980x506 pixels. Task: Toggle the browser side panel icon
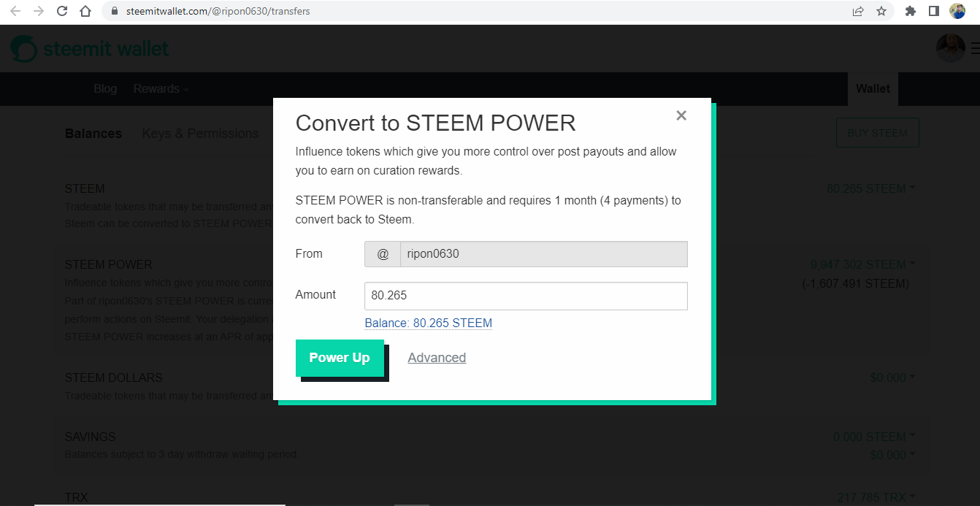pyautogui.click(x=933, y=11)
